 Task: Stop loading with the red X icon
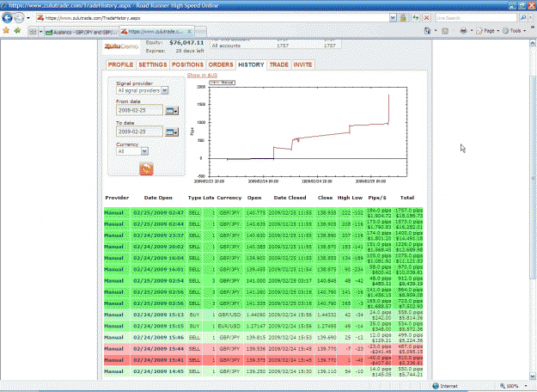pyautogui.click(x=426, y=18)
